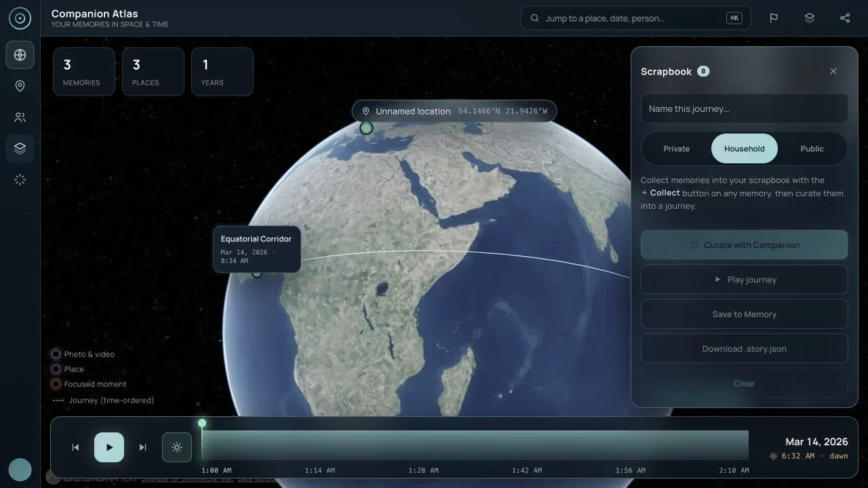The image size is (868, 488).
Task: Open the places pin sidebar icon
Action: point(20,86)
